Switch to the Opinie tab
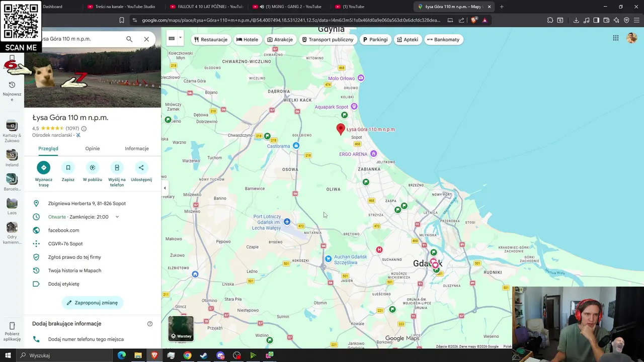The height and width of the screenshot is (362, 644). pyautogui.click(x=93, y=148)
